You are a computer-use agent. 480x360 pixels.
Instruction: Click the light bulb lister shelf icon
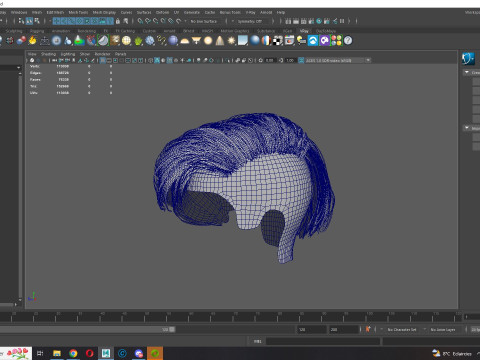coord(301,41)
